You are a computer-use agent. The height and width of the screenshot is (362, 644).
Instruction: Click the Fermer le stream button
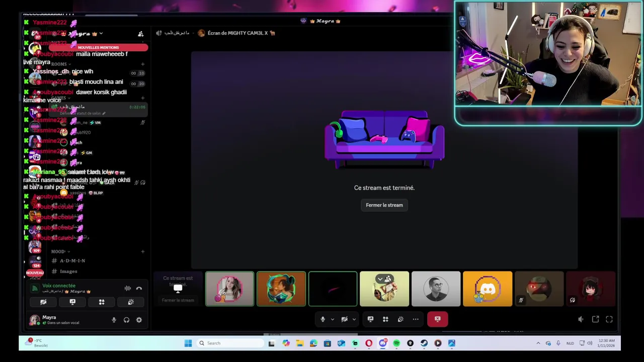click(x=384, y=205)
